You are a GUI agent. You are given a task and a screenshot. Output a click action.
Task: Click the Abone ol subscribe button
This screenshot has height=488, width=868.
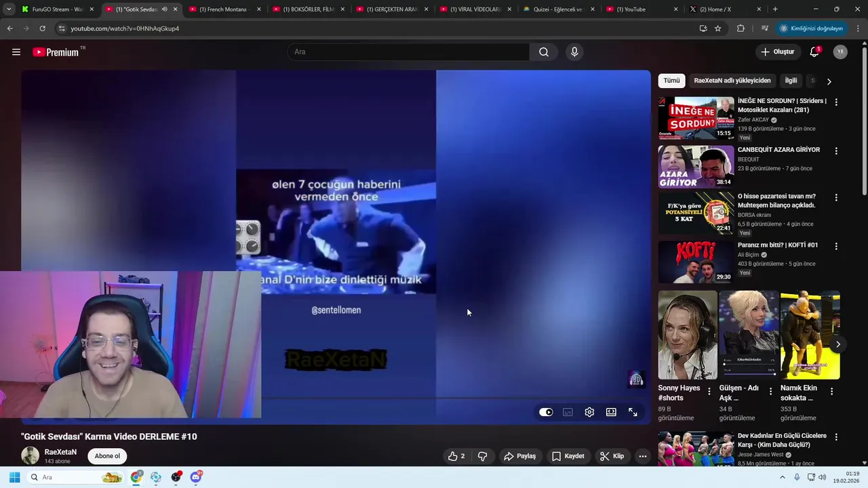[x=107, y=456]
